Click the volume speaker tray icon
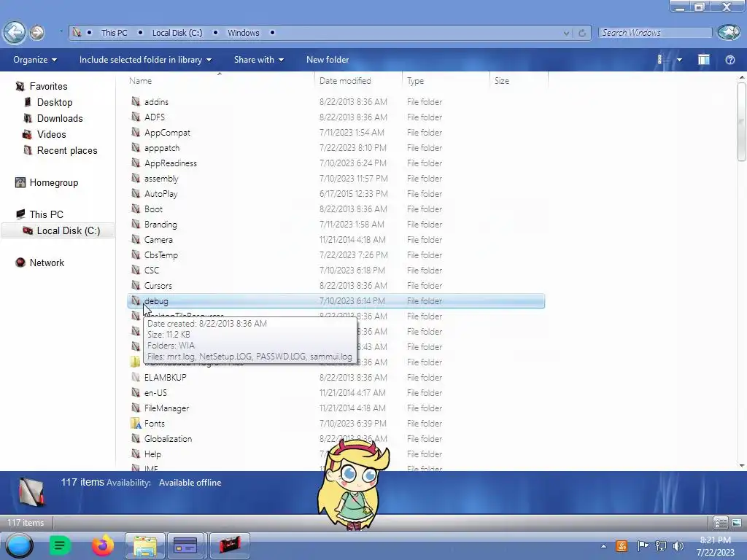Screen dimensions: 747x560 [x=678, y=546]
